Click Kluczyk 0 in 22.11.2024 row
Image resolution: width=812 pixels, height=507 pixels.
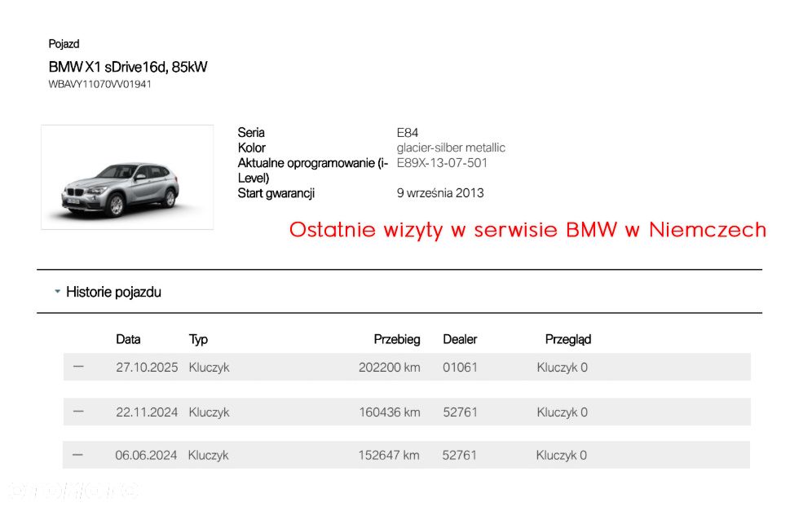pos(562,412)
